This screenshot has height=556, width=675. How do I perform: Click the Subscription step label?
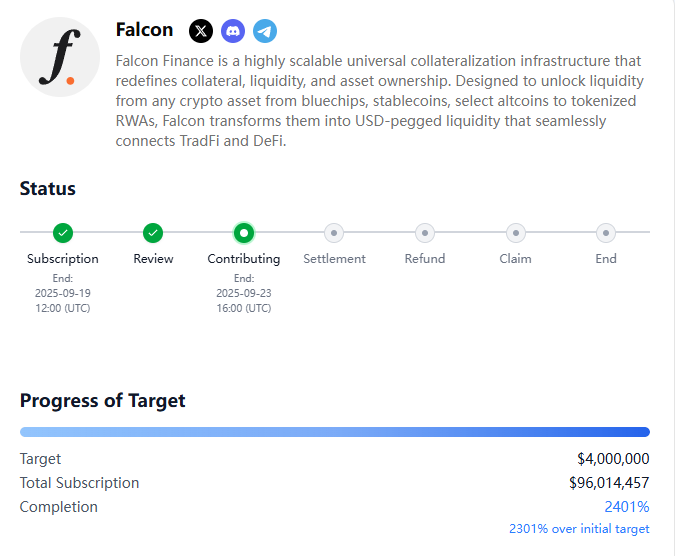point(63,259)
